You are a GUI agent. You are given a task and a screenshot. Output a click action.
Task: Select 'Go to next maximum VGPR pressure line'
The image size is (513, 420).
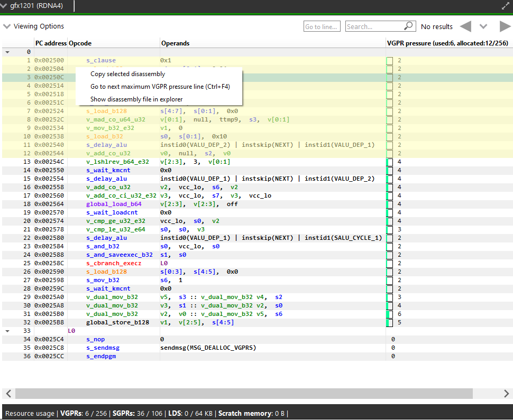pyautogui.click(x=160, y=87)
